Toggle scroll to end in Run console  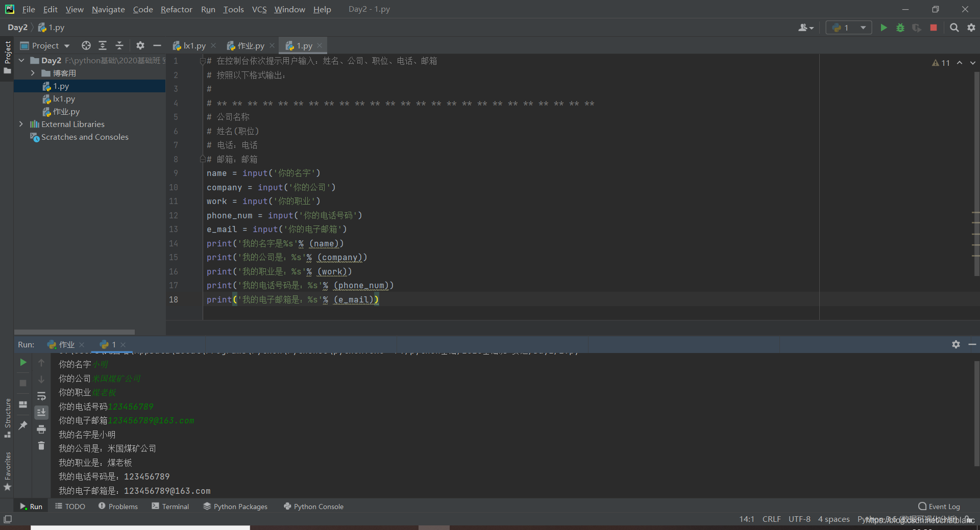tap(41, 412)
